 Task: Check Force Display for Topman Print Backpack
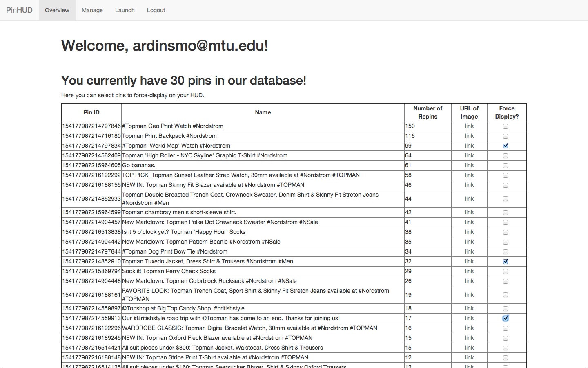506,136
